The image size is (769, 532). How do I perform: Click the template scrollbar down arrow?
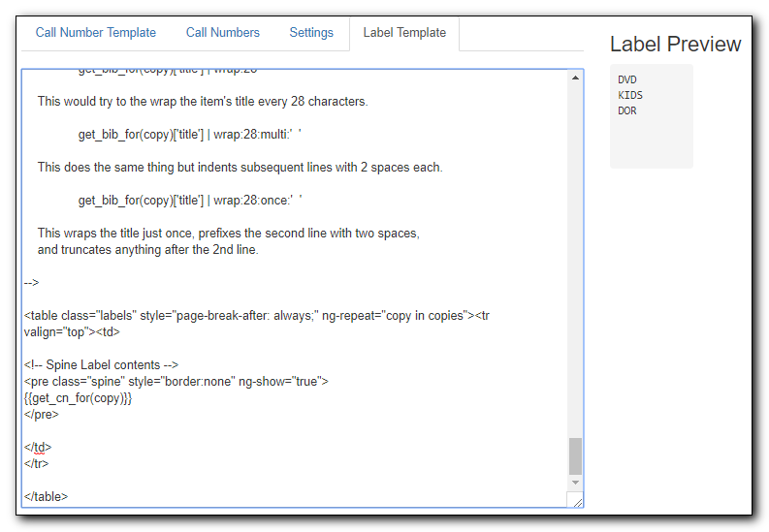(x=575, y=483)
